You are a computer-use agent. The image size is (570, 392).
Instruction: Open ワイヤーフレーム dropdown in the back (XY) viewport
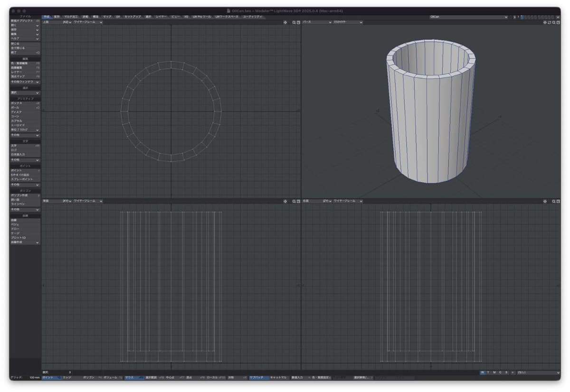click(x=88, y=201)
